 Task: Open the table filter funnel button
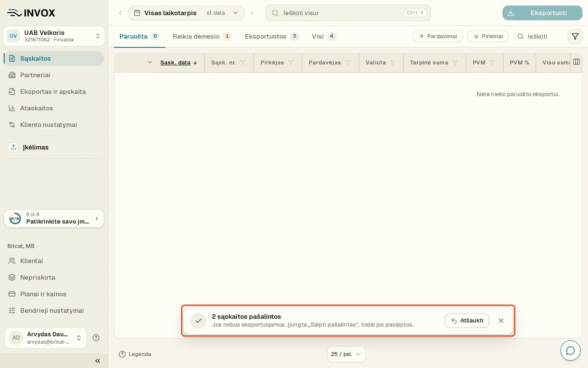(575, 37)
